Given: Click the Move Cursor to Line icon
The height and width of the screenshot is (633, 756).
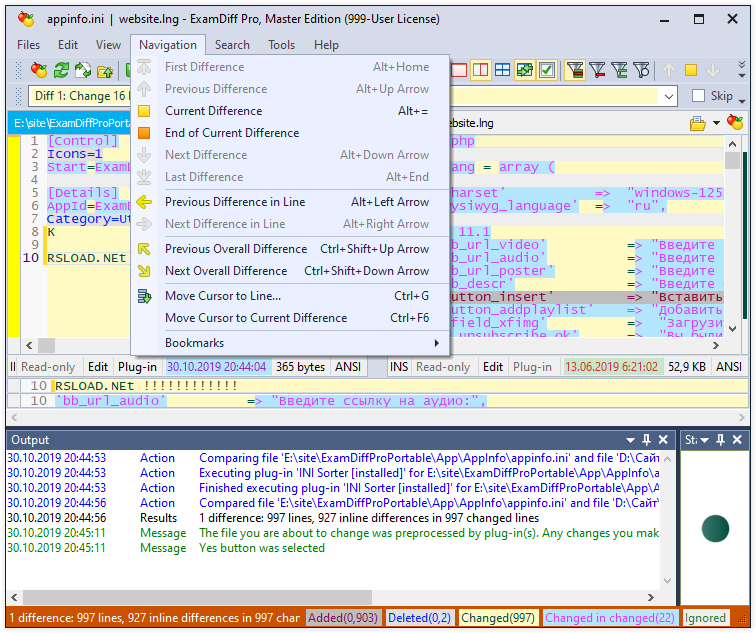Looking at the screenshot, I should 144,296.
